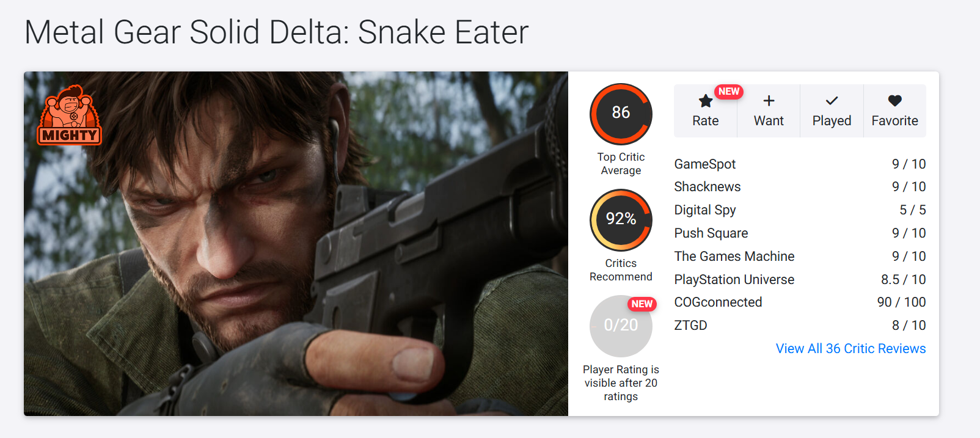Add game with the plus Want icon
Screen dimensions: 980x438
point(769,101)
